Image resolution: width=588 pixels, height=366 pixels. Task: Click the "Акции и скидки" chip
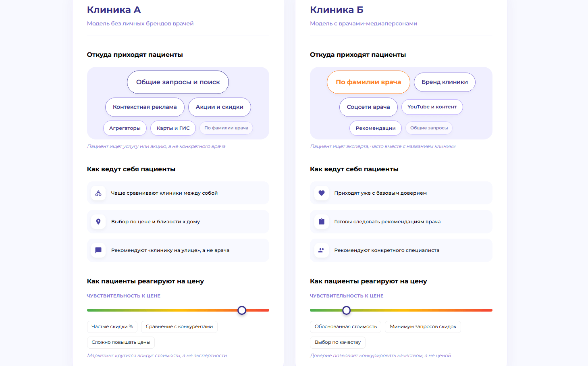click(219, 107)
